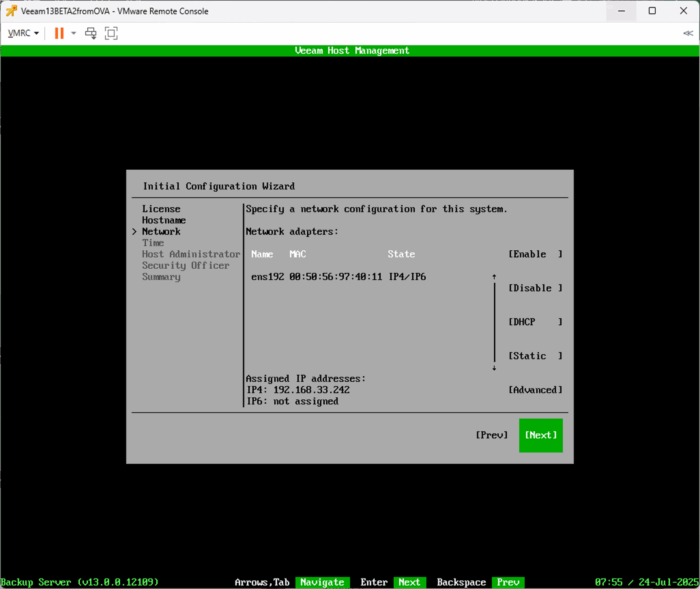Image resolution: width=700 pixels, height=589 pixels.
Task: Expand the power options arrow beside pause
Action: click(x=74, y=33)
